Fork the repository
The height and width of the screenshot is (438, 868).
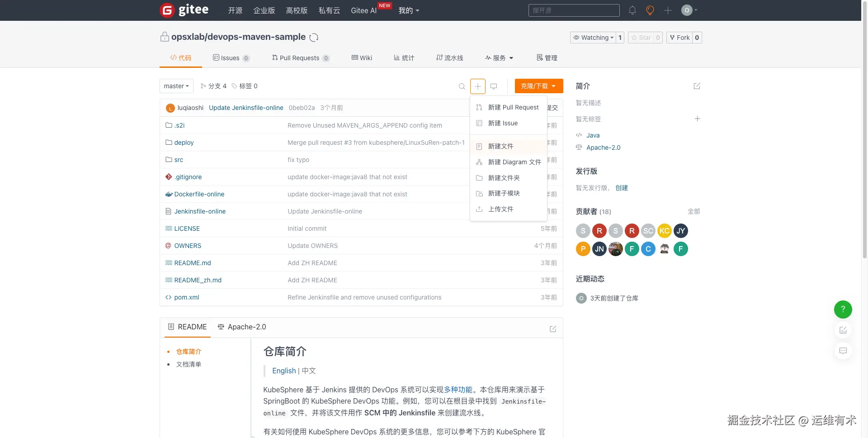tap(680, 38)
